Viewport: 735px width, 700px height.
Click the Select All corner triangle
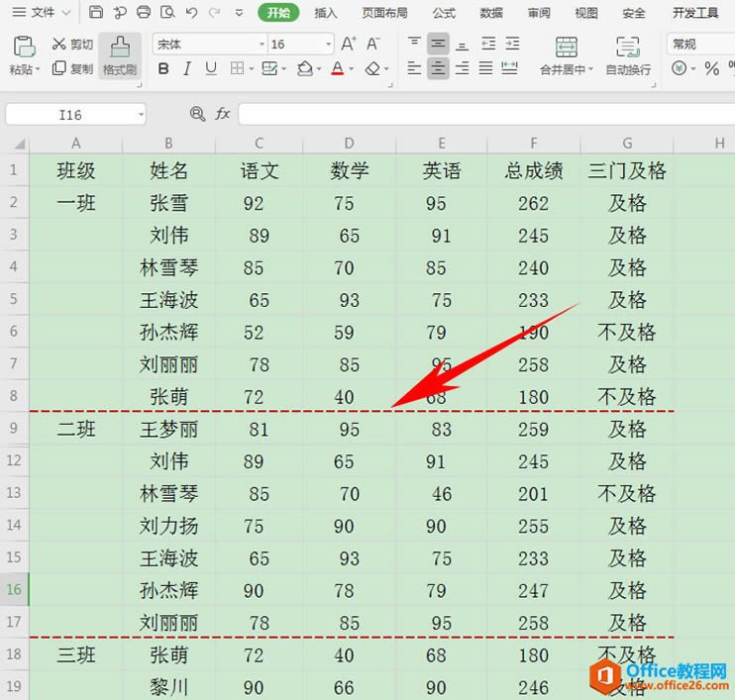pyautogui.click(x=19, y=144)
